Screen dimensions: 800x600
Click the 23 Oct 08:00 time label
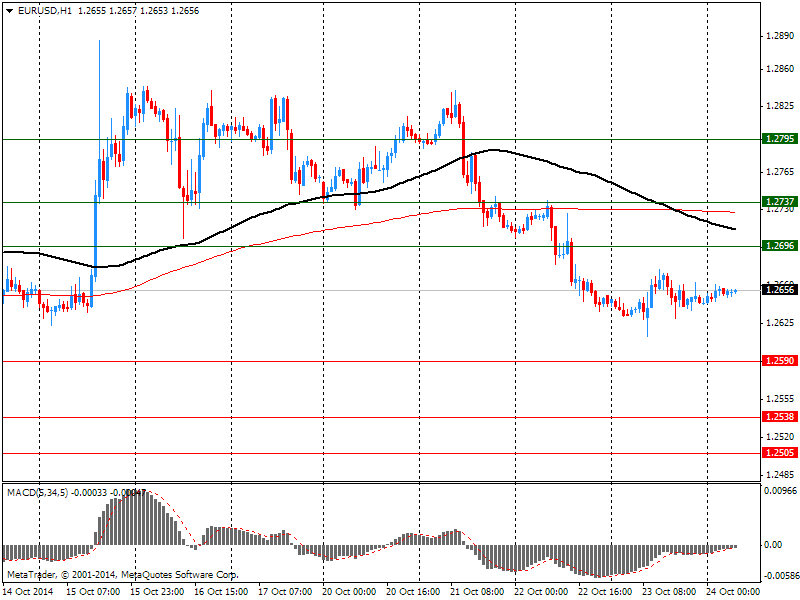[x=669, y=592]
